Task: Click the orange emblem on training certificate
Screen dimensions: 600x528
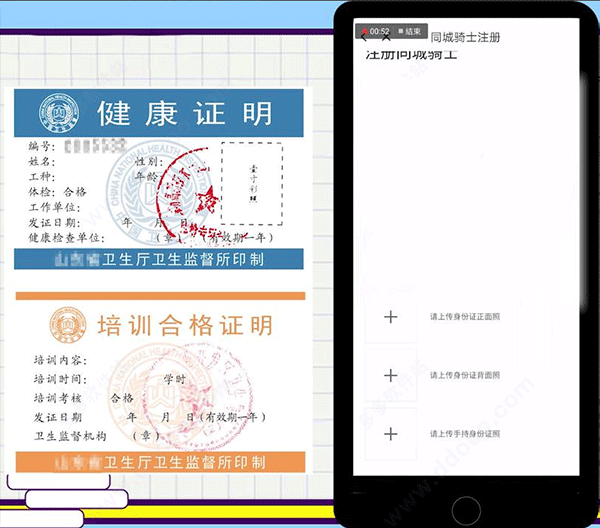Action: coord(63,325)
